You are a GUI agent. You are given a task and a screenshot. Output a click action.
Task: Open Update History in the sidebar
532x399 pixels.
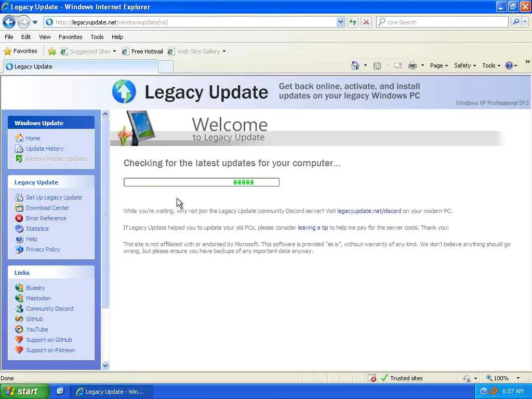pyautogui.click(x=45, y=149)
